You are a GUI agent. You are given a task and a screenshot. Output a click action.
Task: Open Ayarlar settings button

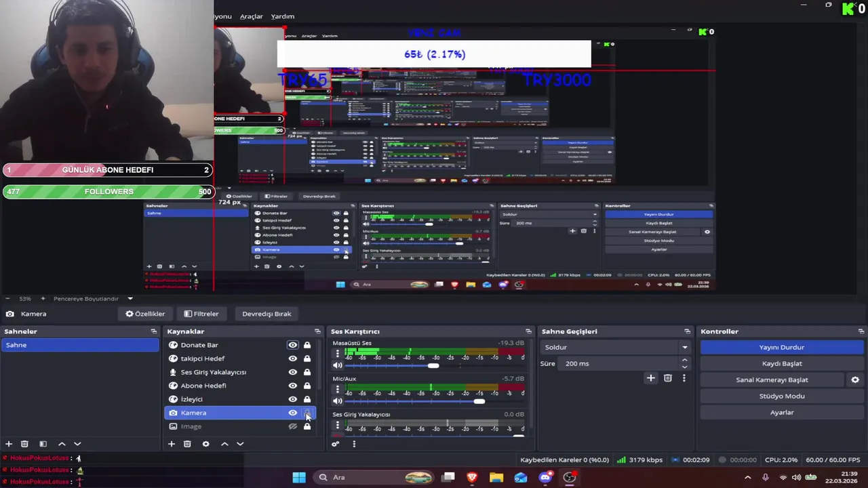click(x=781, y=412)
